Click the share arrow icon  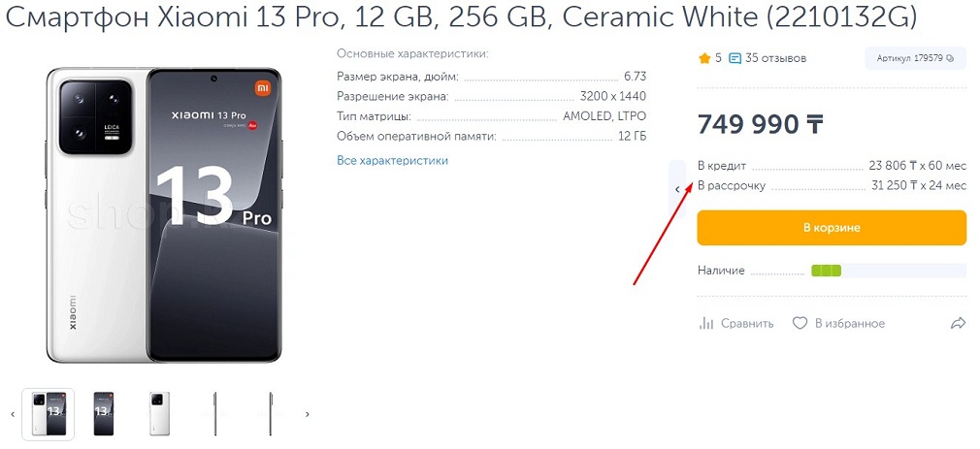pos(958,323)
